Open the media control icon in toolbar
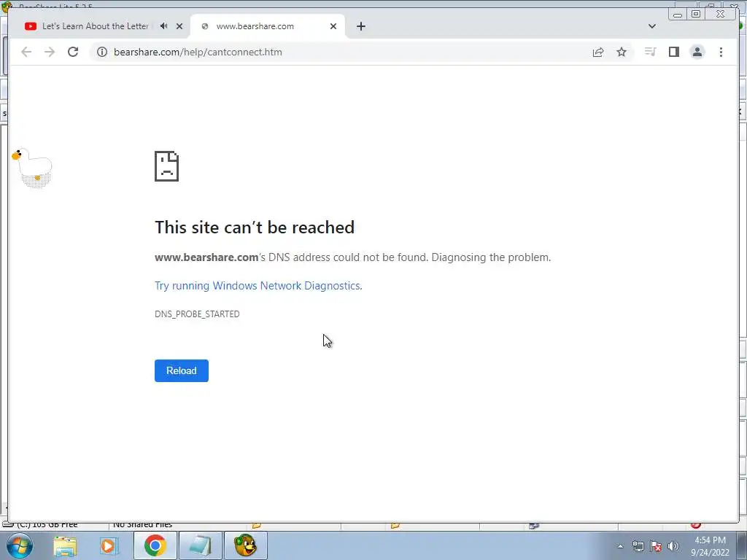747x560 pixels. click(650, 52)
